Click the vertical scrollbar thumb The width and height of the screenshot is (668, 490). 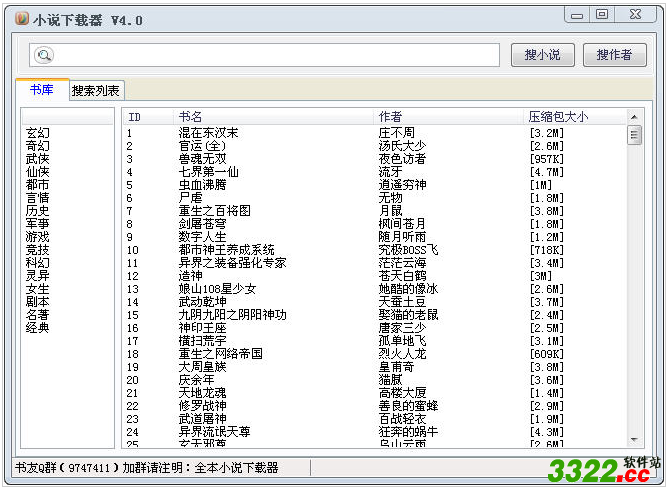[x=634, y=135]
